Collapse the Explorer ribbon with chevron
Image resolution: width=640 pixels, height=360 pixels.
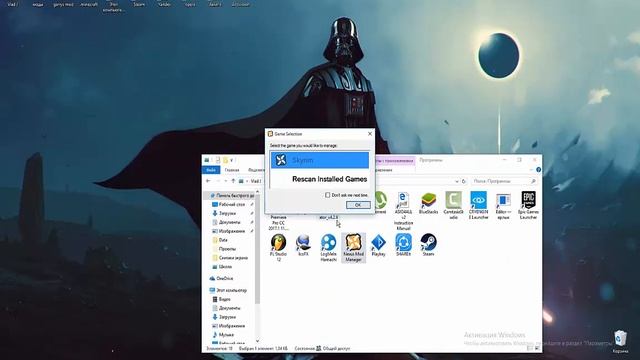pyautogui.click(x=531, y=170)
